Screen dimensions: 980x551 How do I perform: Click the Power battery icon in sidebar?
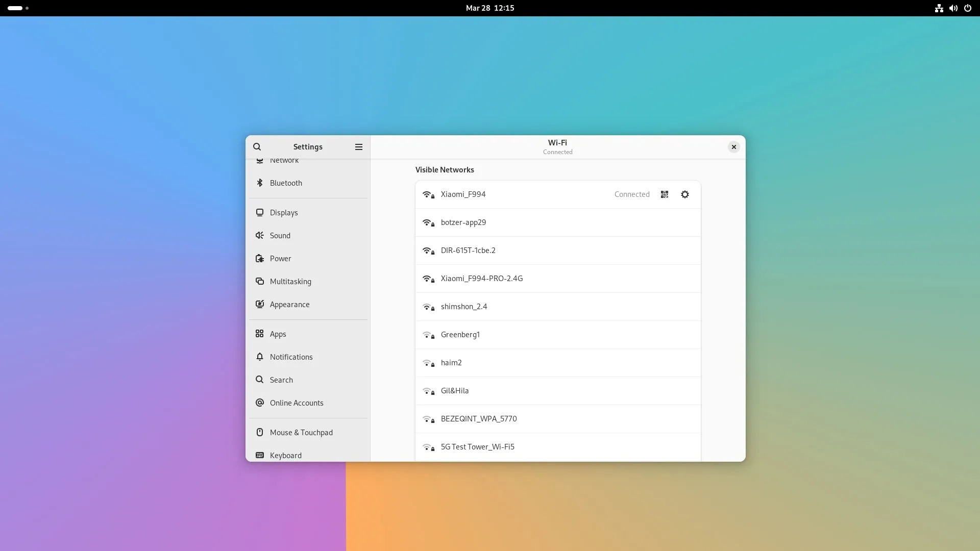(x=260, y=259)
